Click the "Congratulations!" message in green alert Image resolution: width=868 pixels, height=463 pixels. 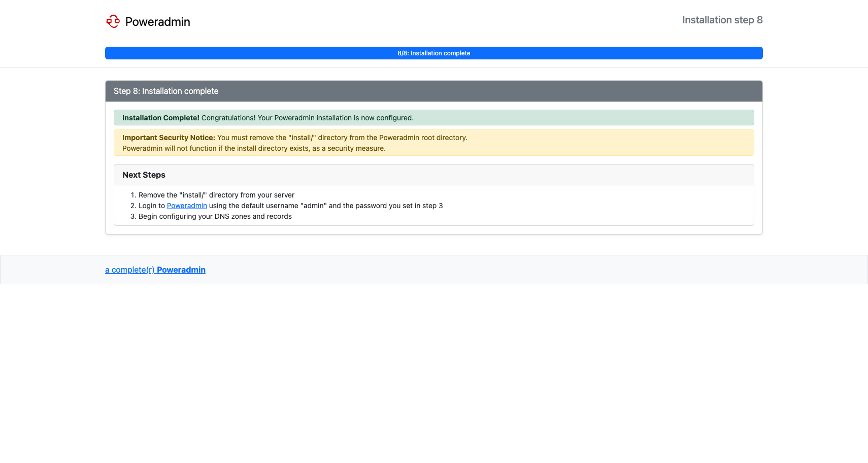point(228,118)
